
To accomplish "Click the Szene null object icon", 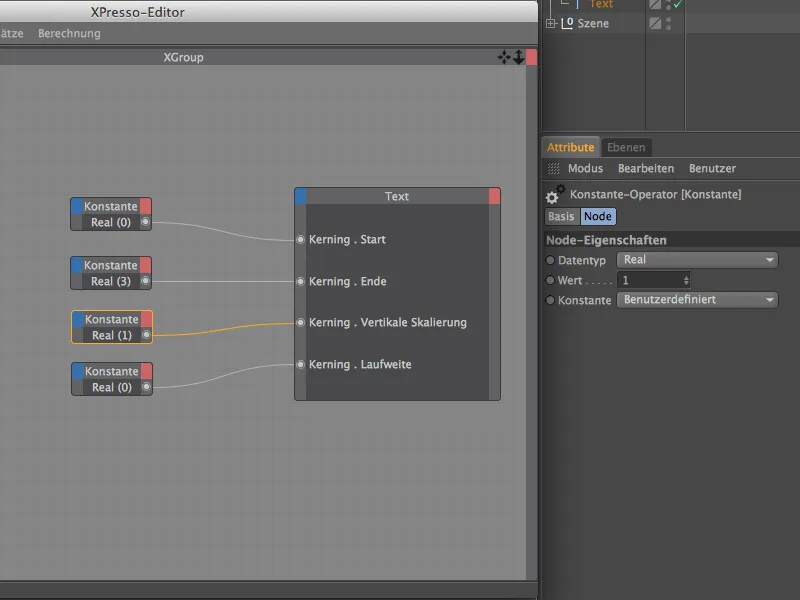I will pyautogui.click(x=567, y=23).
